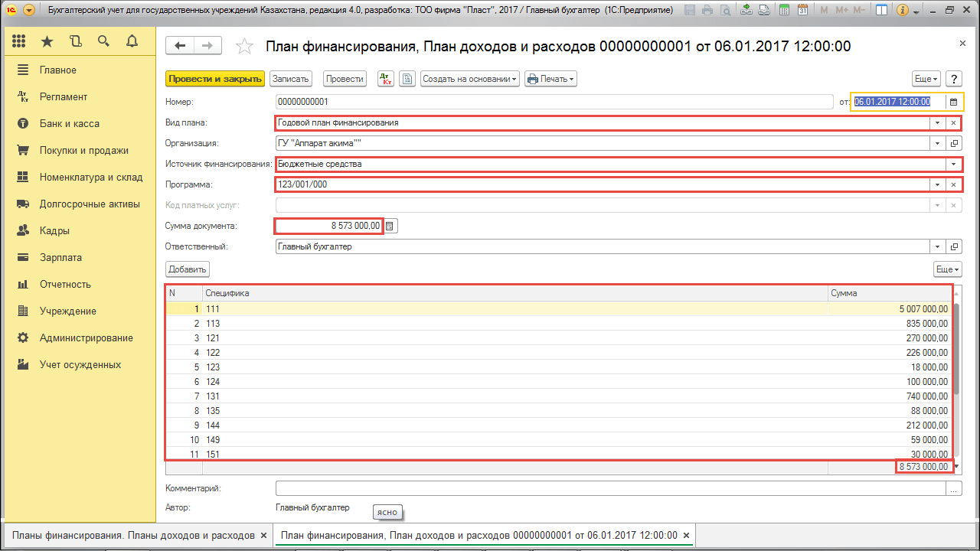980x551 pixels.
Task: Open history using the scroll icon
Action: [x=74, y=41]
